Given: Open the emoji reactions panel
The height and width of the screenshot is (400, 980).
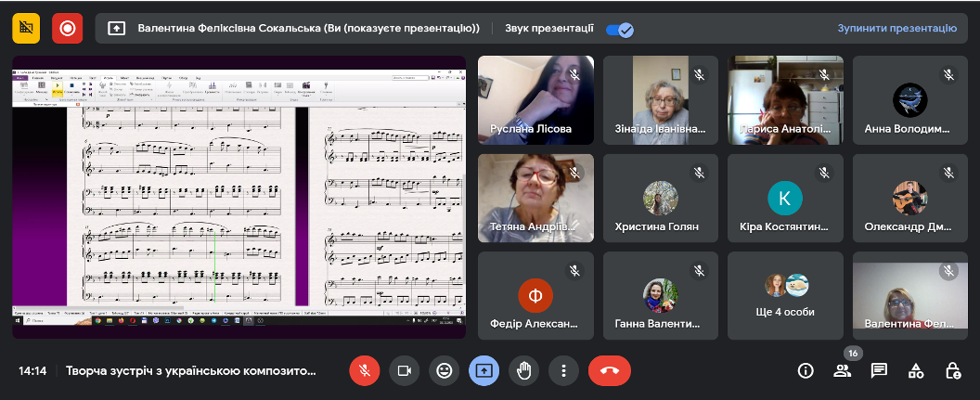Looking at the screenshot, I should [445, 370].
